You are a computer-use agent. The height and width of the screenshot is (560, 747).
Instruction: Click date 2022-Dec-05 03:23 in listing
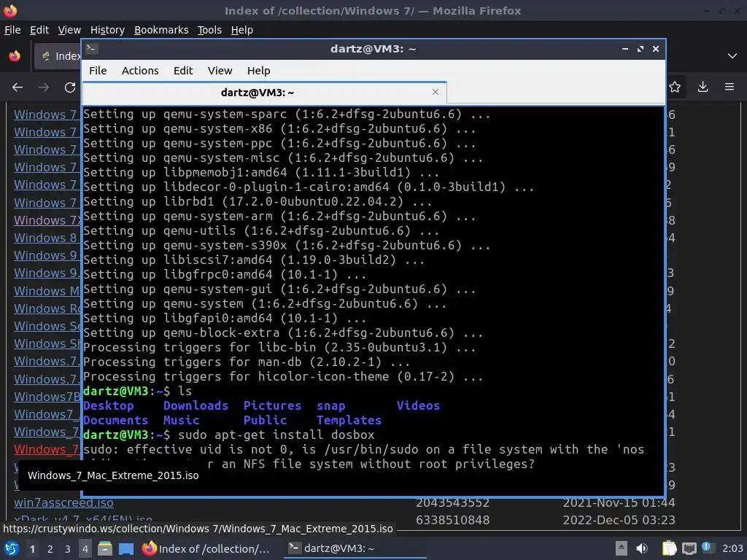click(619, 520)
